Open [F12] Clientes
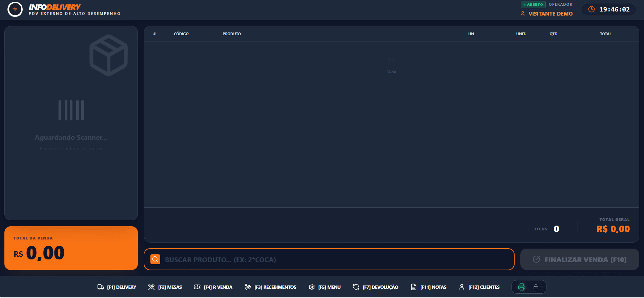Image resolution: width=644 pixels, height=298 pixels. pos(479,287)
